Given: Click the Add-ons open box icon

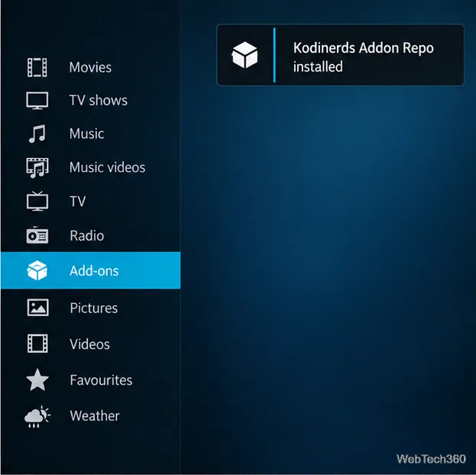Looking at the screenshot, I should click(37, 270).
